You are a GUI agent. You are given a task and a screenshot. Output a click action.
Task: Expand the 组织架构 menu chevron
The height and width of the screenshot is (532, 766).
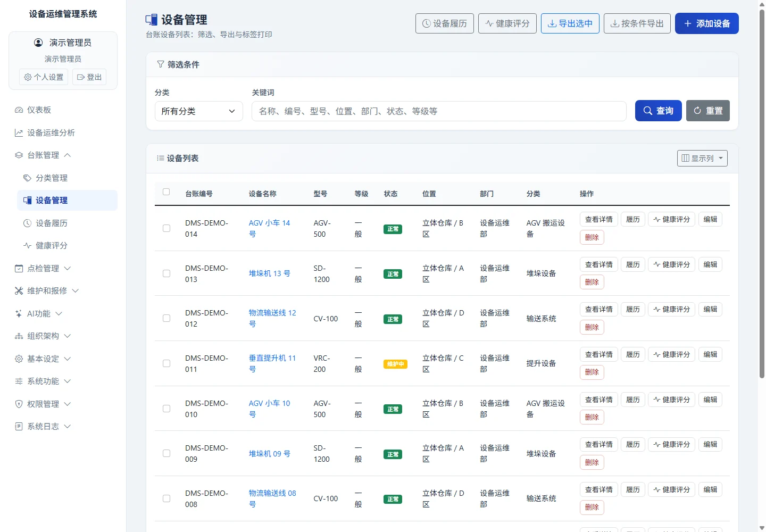68,336
